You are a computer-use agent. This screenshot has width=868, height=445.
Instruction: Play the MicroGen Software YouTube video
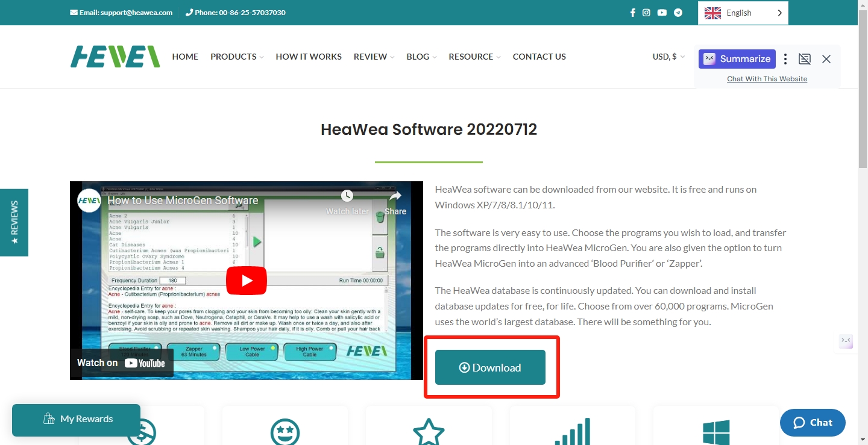coord(246,281)
